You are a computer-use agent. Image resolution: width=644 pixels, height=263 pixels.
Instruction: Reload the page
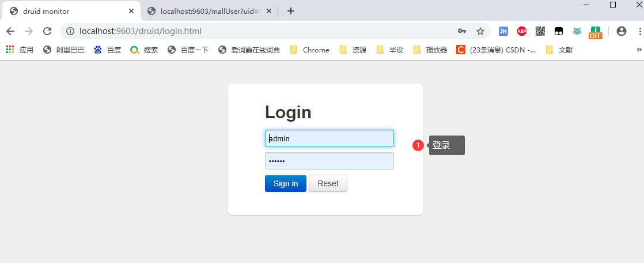tap(48, 32)
